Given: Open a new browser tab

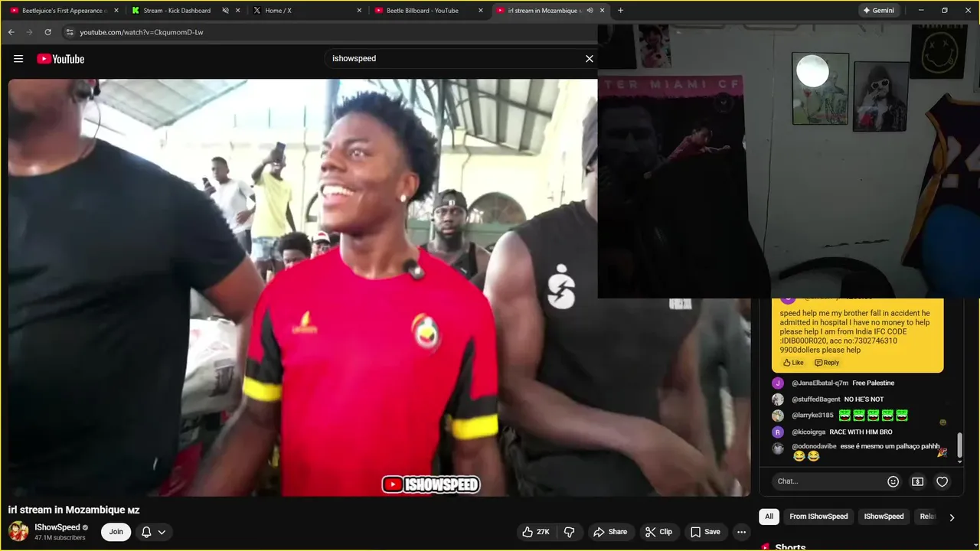Looking at the screenshot, I should [620, 11].
